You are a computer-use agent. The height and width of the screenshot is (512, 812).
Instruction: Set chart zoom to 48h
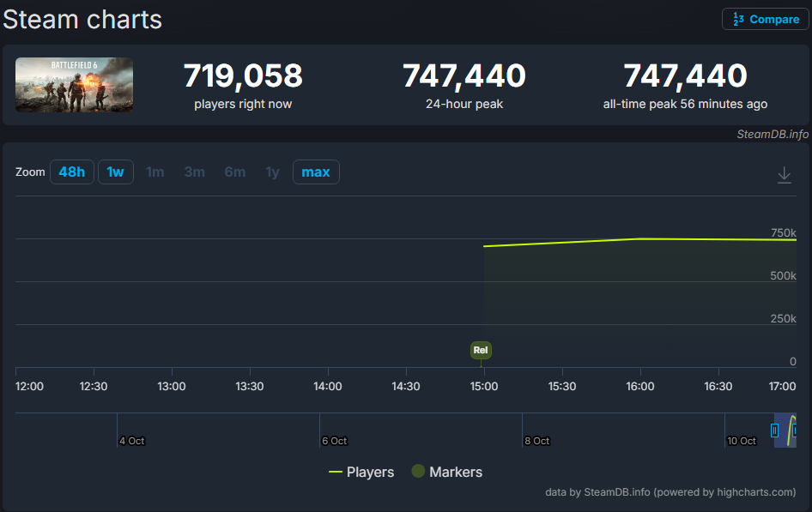click(x=72, y=172)
